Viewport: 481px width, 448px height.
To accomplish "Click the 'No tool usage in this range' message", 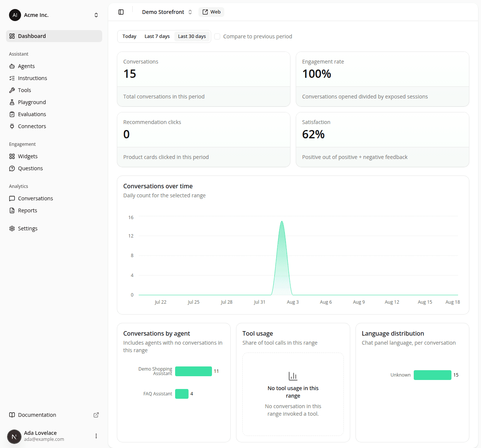I will click(x=293, y=392).
